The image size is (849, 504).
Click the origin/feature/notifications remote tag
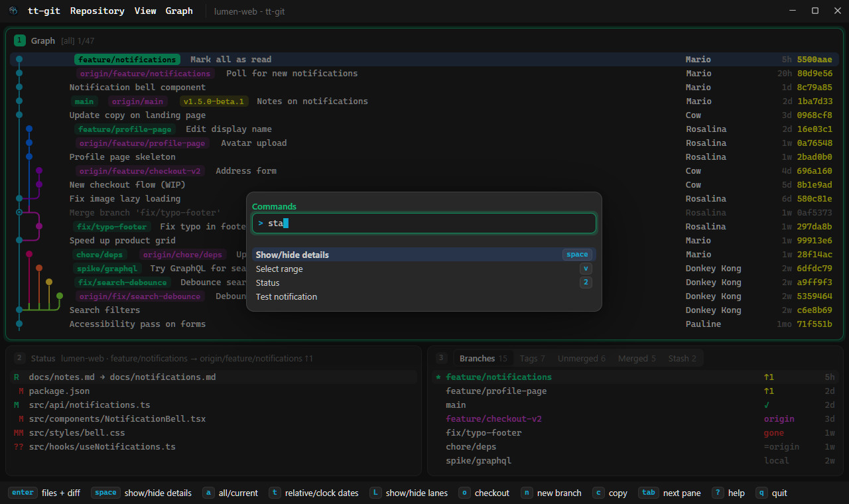tap(145, 74)
